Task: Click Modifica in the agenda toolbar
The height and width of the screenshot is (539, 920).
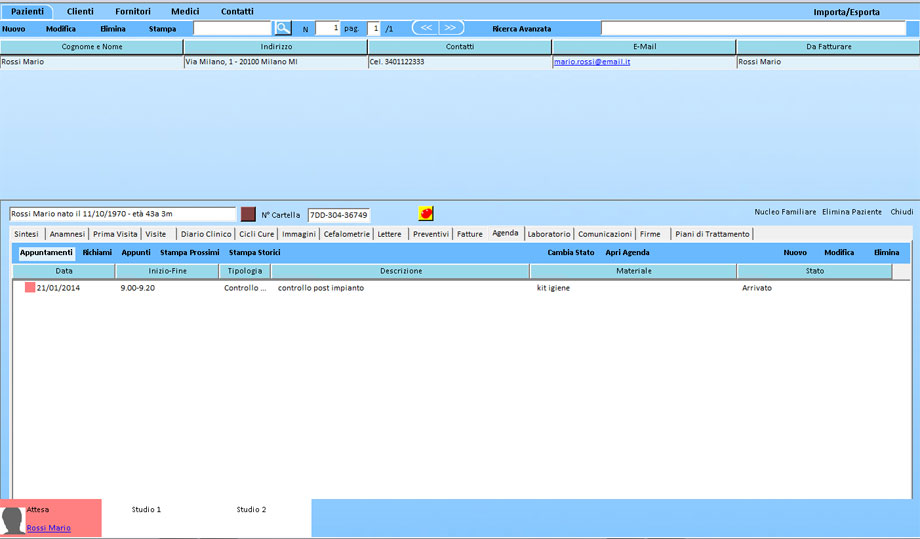Action: click(839, 253)
